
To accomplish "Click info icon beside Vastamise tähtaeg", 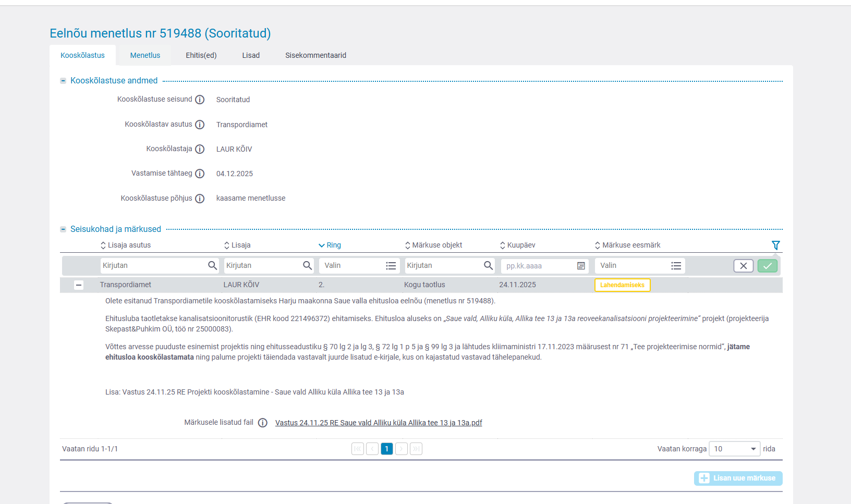I will (200, 174).
